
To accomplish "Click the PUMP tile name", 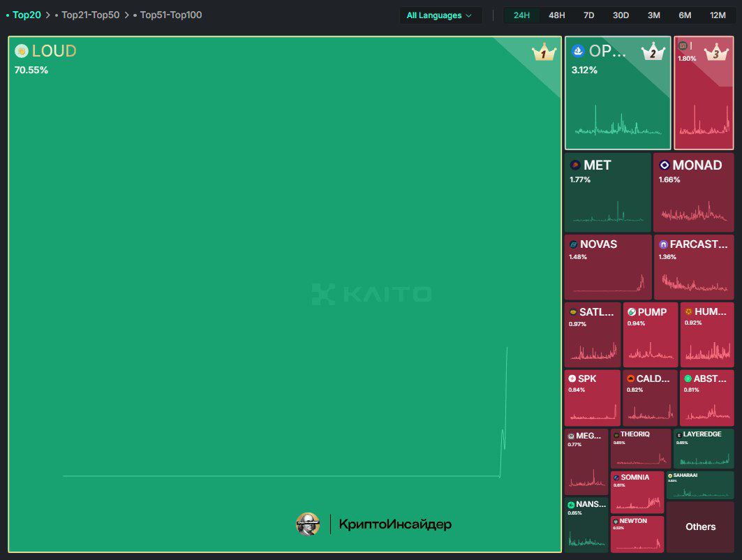I will coord(652,312).
